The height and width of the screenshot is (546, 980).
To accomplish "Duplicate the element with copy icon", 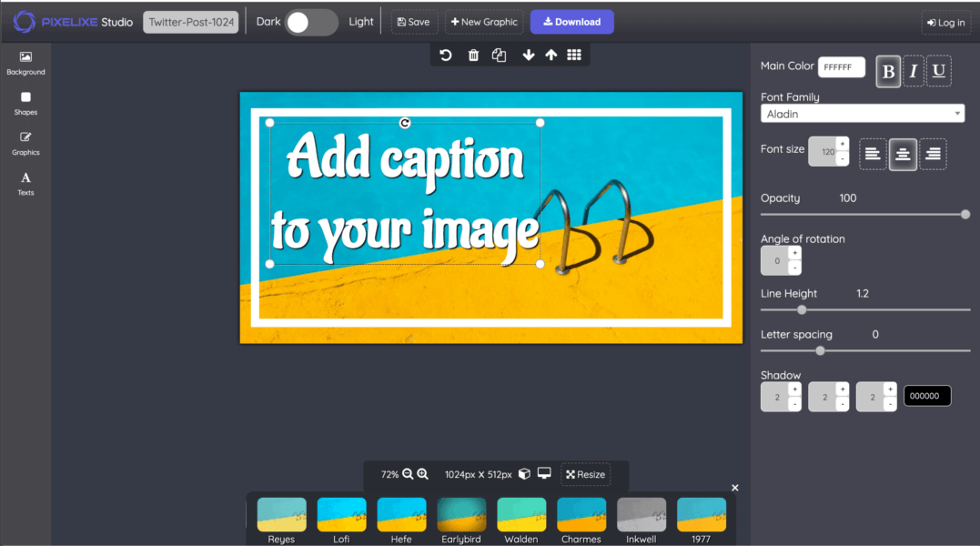I will click(499, 56).
